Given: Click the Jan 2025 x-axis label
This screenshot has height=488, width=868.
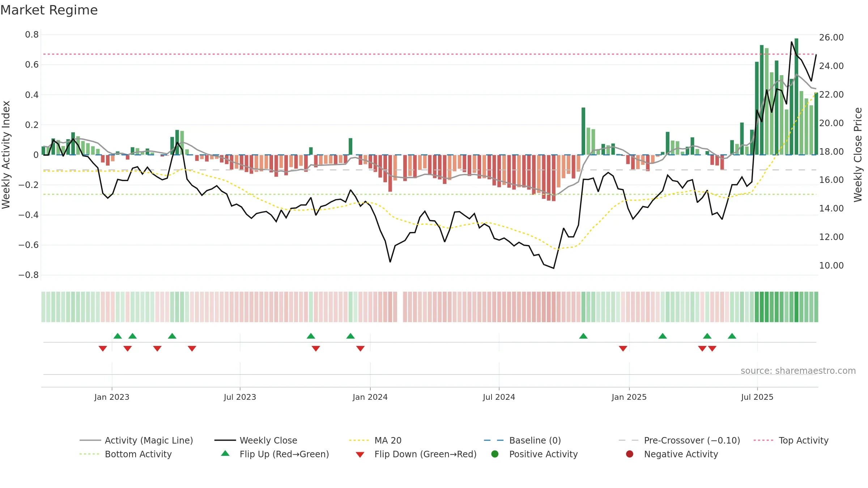Looking at the screenshot, I should pos(629,397).
